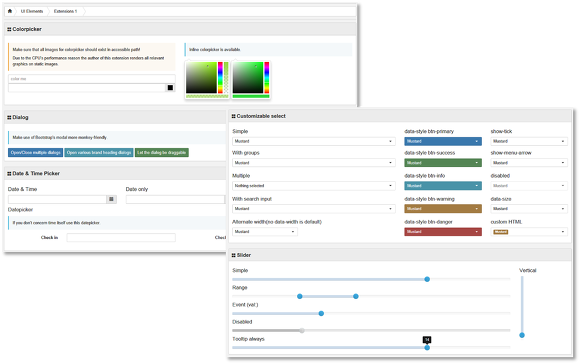
Task: Open the With groups select dropdown
Action: click(x=314, y=163)
